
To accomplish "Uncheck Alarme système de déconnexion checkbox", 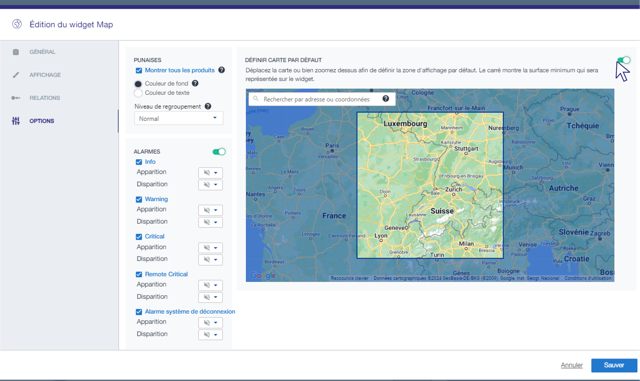I will point(139,312).
